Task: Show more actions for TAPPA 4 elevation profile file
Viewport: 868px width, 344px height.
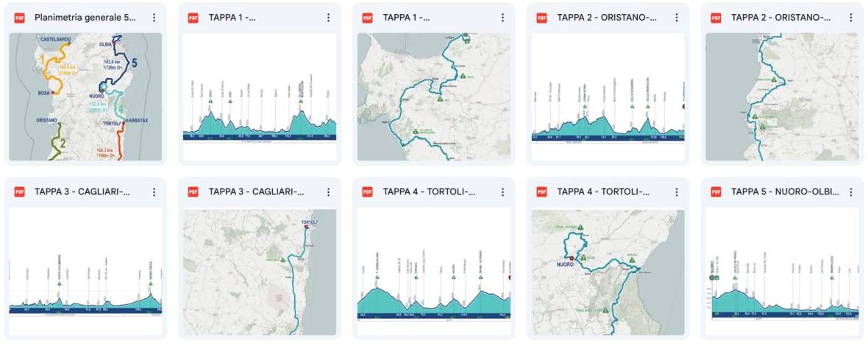Action: pos(502,192)
